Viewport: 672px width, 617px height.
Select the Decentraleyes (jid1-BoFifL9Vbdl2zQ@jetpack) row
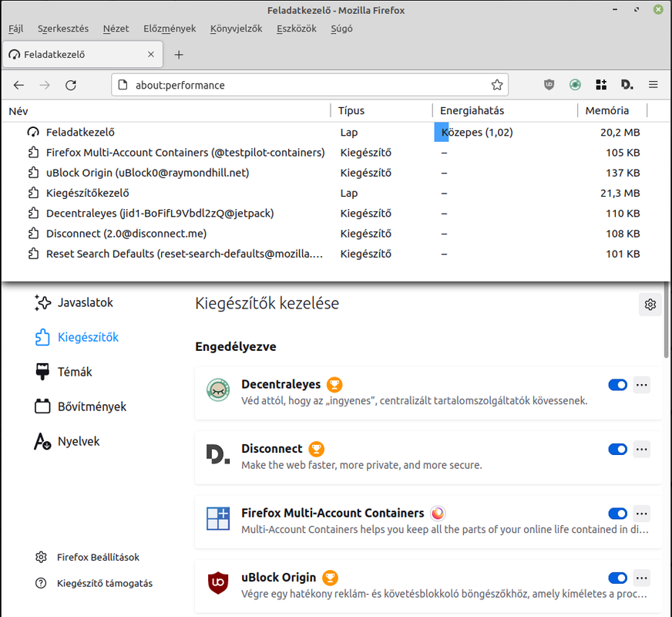tap(334, 213)
